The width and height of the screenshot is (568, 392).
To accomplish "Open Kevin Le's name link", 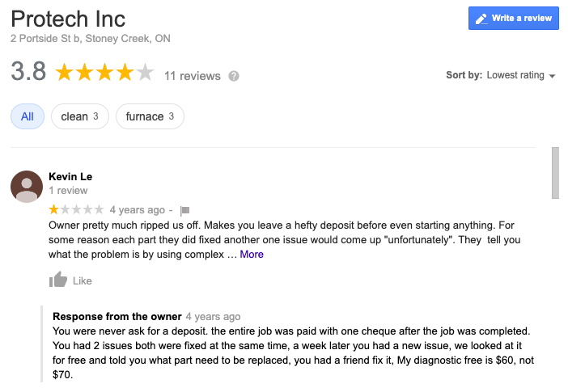I will (69, 176).
